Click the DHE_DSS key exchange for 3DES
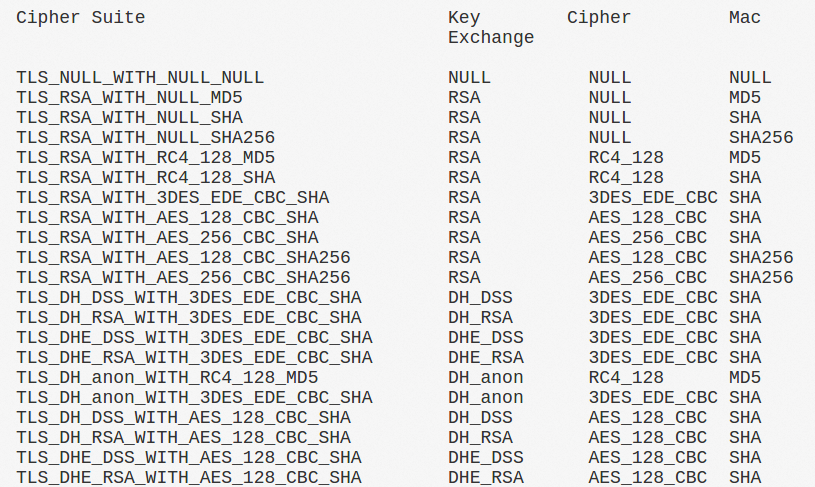The image size is (815, 487). (486, 337)
